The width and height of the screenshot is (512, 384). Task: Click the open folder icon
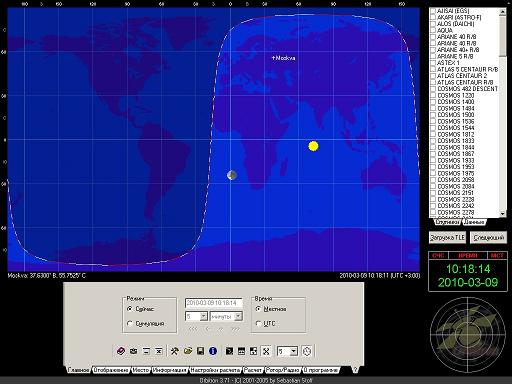[188, 351]
